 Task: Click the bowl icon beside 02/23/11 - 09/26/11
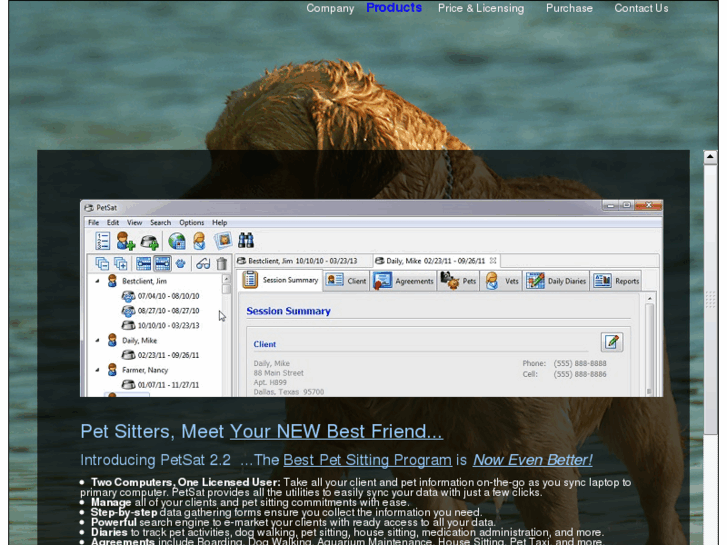(128, 355)
